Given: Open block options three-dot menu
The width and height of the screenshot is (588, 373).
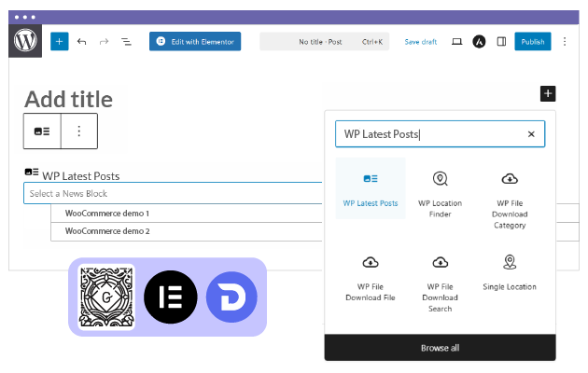Looking at the screenshot, I should point(79,131).
